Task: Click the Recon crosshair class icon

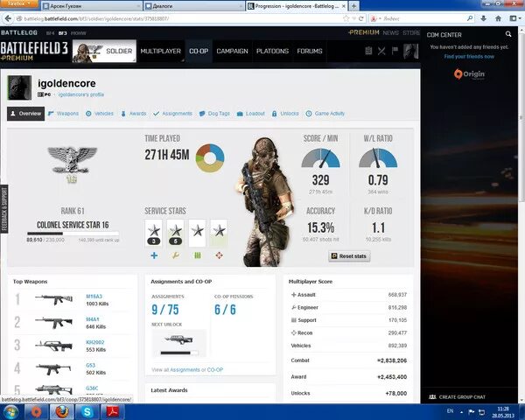Action: (219, 255)
